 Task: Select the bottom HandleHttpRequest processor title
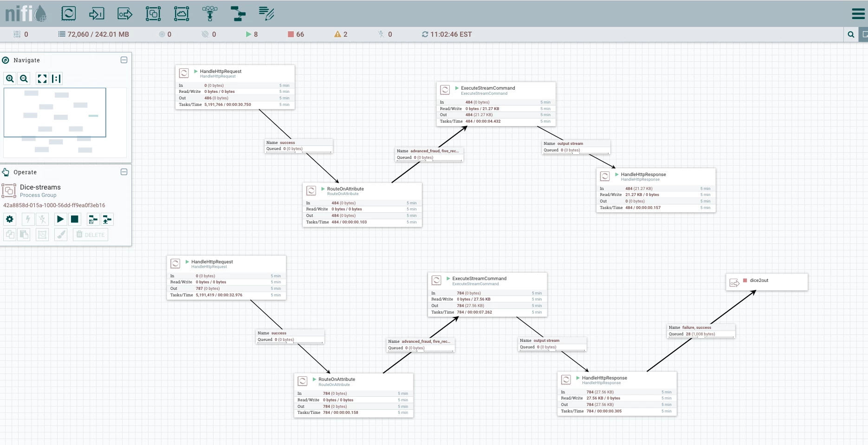[212, 262]
